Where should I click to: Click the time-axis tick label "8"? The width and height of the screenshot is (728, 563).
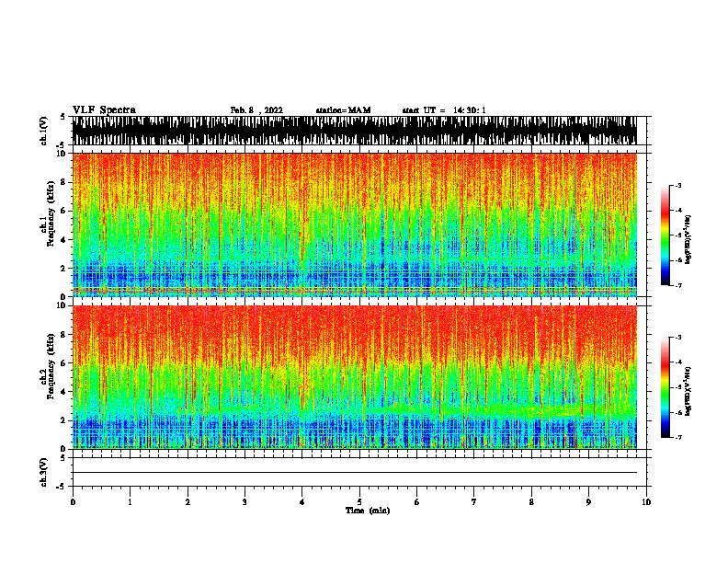coord(531,502)
